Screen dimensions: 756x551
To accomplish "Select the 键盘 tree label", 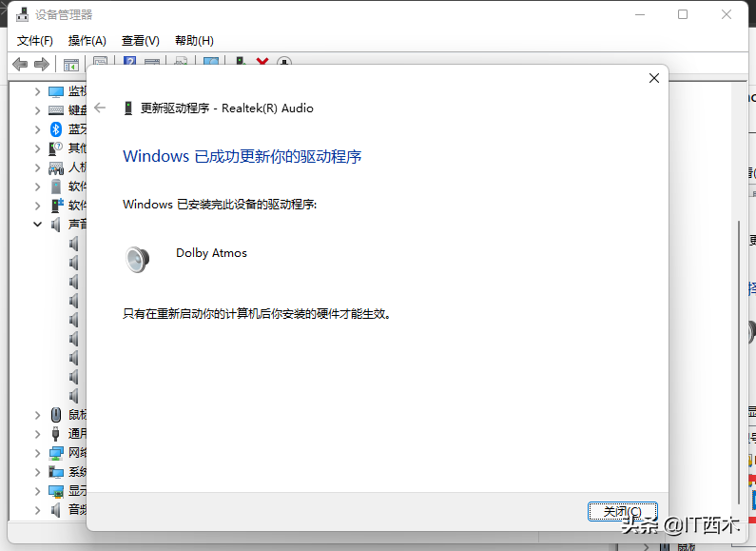I will click(77, 110).
